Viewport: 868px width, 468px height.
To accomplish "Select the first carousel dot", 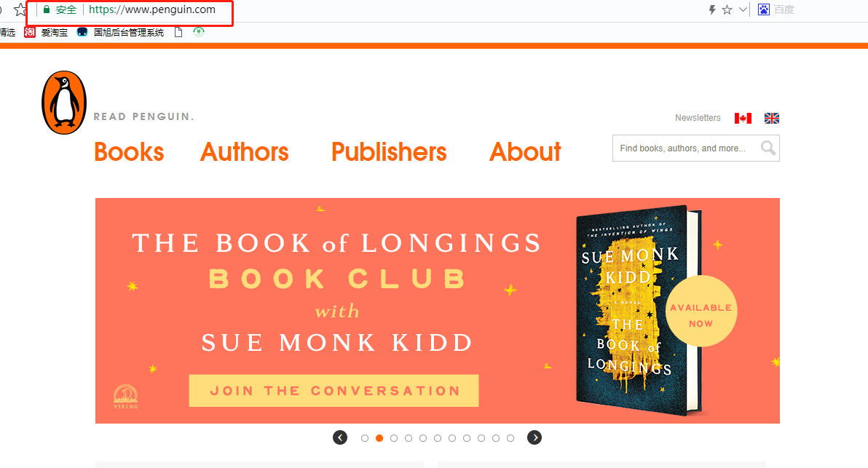I will (x=365, y=438).
